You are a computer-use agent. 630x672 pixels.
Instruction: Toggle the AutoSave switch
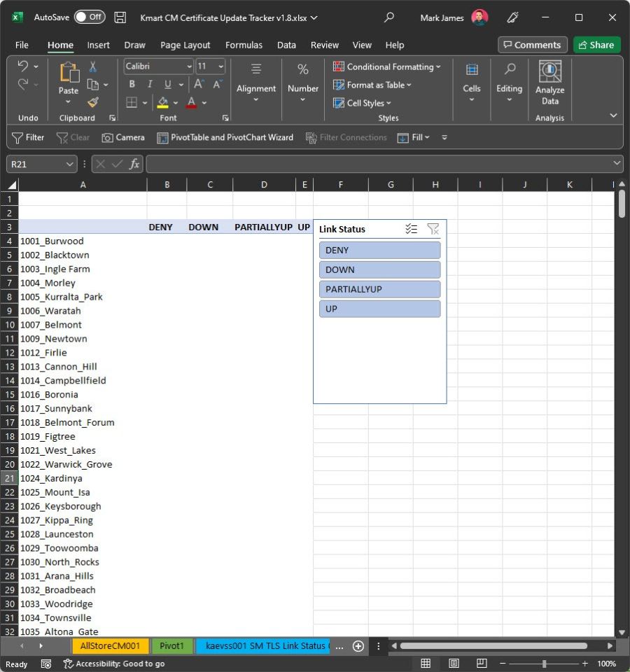90,17
